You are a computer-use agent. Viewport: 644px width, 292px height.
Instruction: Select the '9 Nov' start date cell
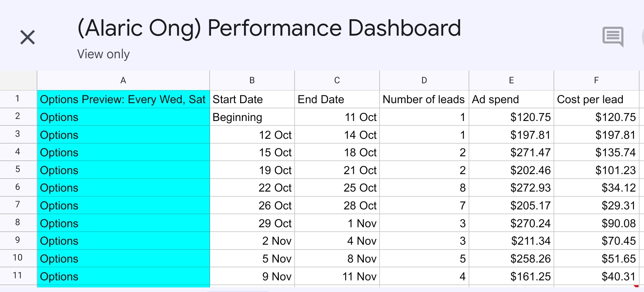(252, 276)
